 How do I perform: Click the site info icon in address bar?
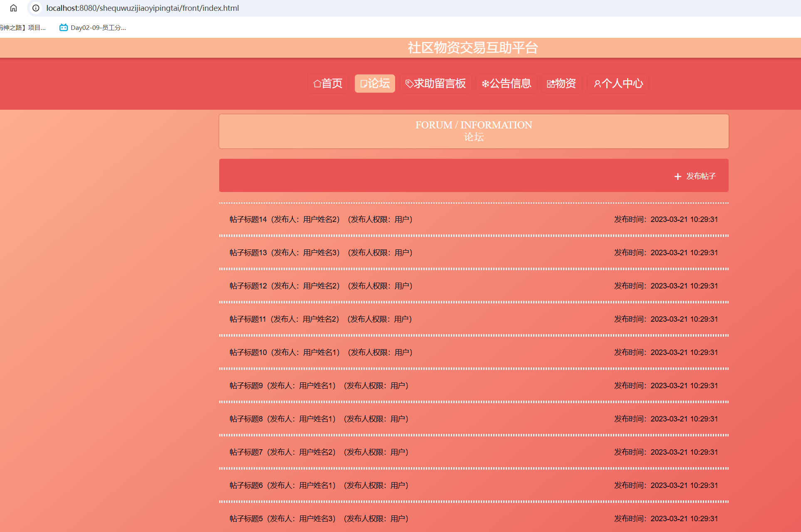click(x=36, y=8)
